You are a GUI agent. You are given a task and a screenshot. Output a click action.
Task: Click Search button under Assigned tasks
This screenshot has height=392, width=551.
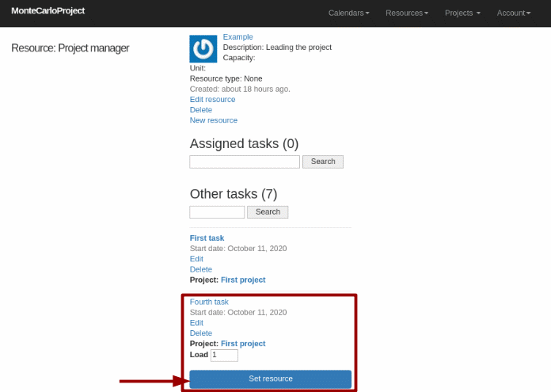click(323, 162)
